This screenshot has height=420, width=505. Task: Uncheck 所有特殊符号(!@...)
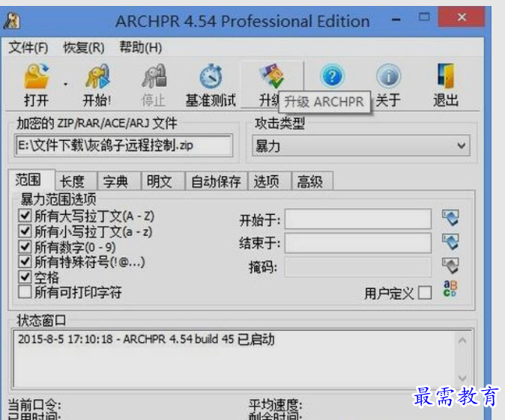pyautogui.click(x=25, y=261)
